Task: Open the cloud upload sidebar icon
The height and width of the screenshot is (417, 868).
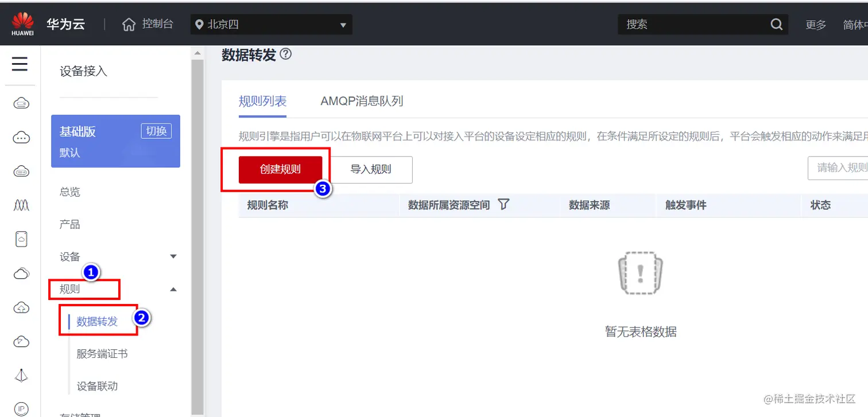Action: [x=21, y=307]
